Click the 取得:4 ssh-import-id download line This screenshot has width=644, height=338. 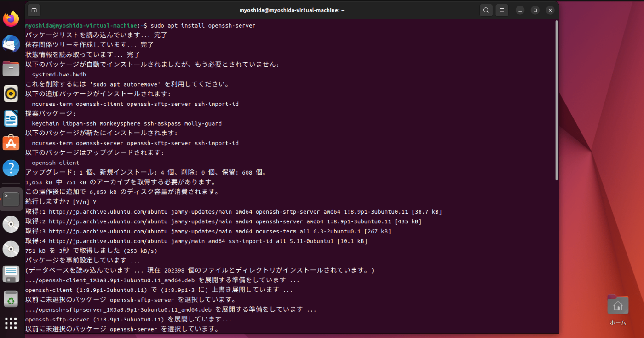pyautogui.click(x=196, y=241)
